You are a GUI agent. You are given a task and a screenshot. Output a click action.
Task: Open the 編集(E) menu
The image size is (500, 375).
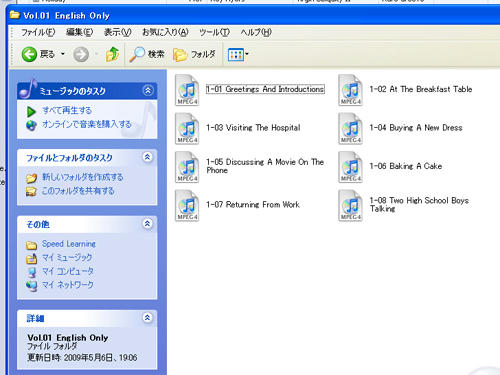(79, 32)
